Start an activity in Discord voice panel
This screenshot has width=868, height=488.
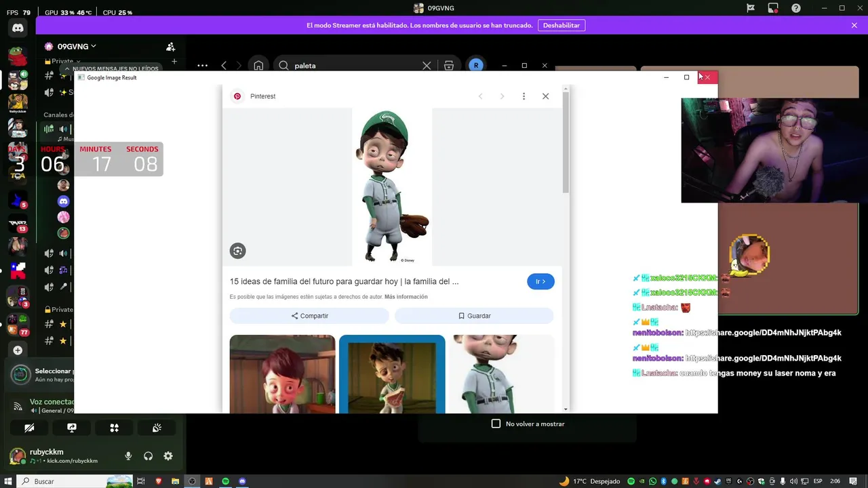click(x=114, y=428)
